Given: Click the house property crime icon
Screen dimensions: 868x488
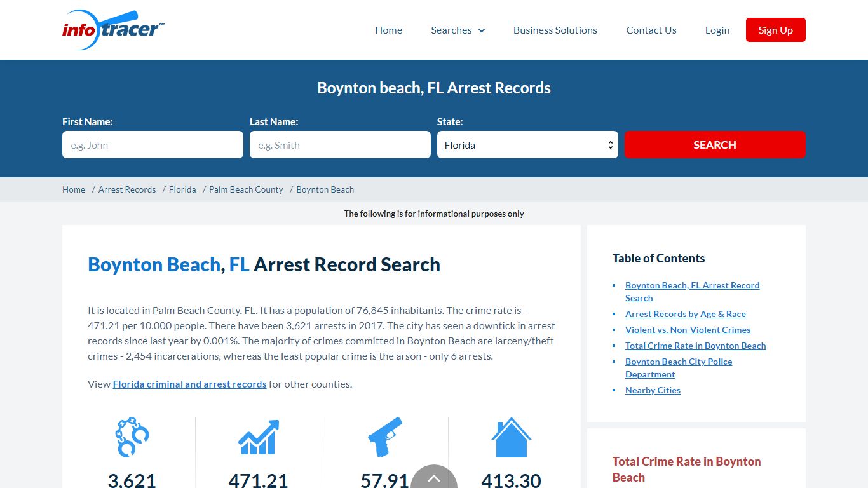Looking at the screenshot, I should click(x=512, y=437).
